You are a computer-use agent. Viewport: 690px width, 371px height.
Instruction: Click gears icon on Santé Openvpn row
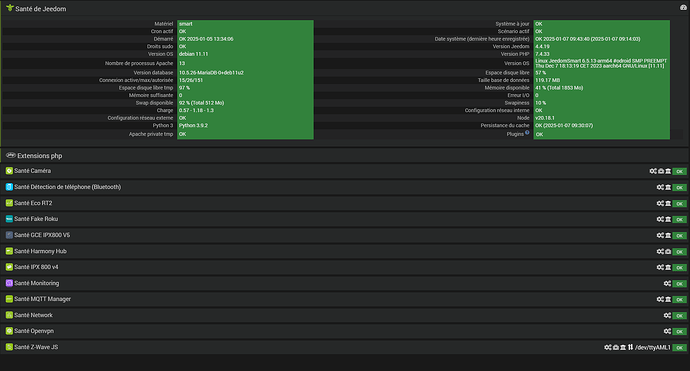click(x=667, y=331)
